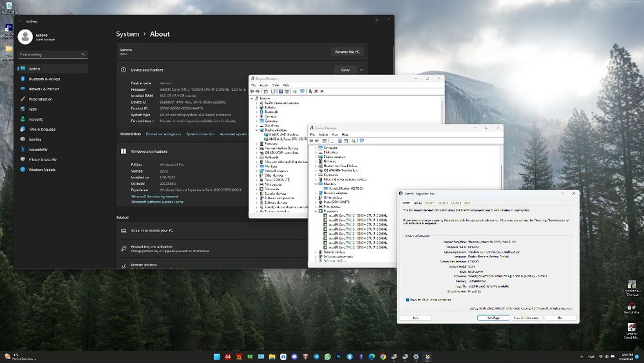Open Personalization in Settings sidebar
644x363 pixels.
pyautogui.click(x=53, y=99)
